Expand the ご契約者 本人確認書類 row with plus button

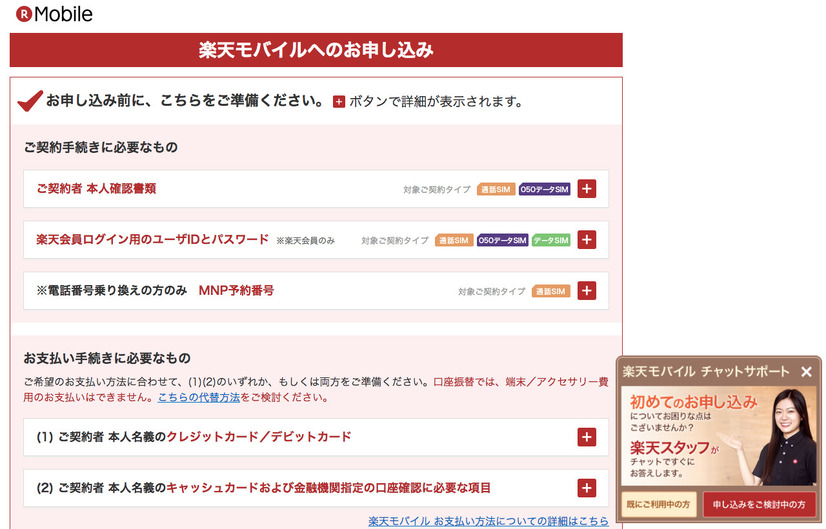[586, 189]
